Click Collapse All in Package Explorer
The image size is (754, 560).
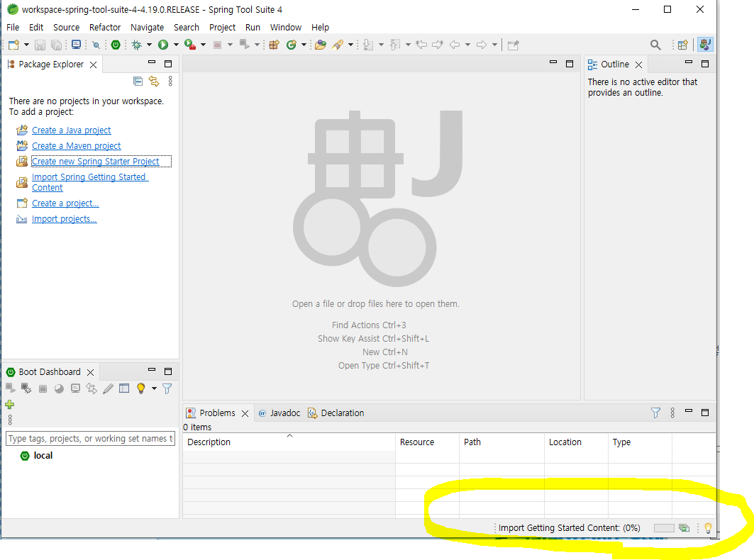[x=138, y=82]
